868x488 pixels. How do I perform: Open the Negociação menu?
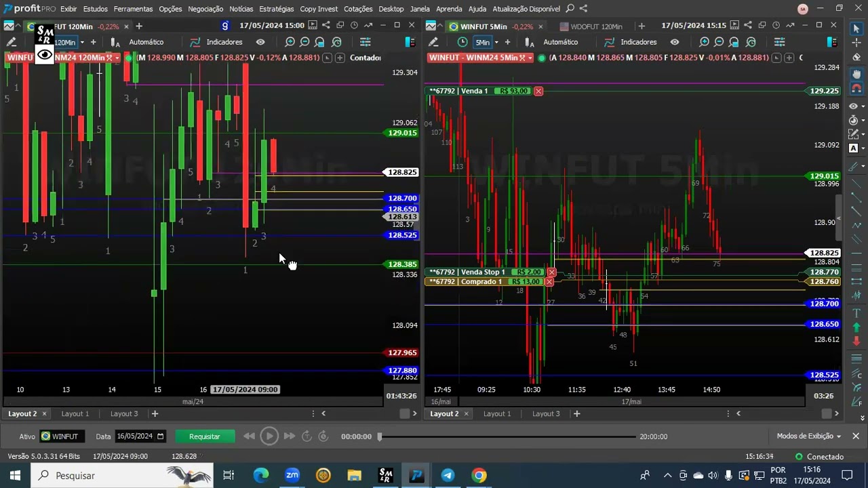point(205,9)
